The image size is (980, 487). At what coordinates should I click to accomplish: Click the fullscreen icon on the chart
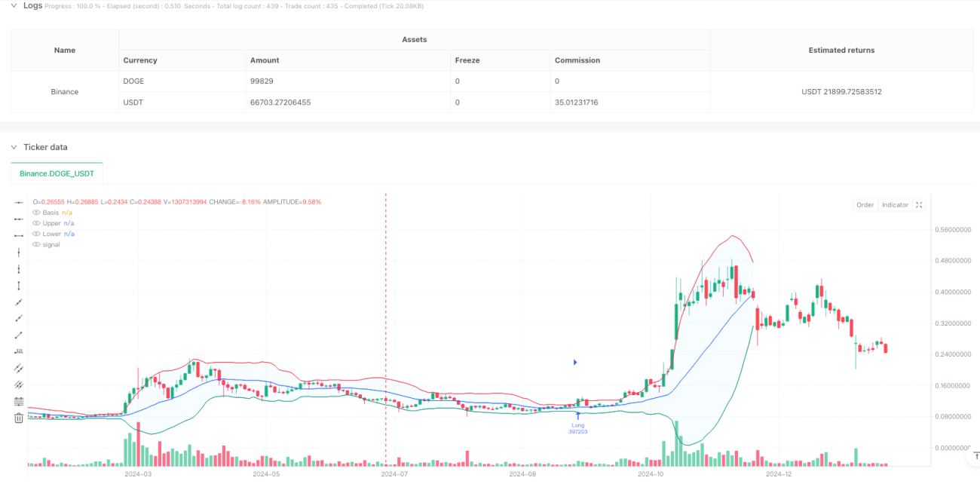pyautogui.click(x=919, y=205)
